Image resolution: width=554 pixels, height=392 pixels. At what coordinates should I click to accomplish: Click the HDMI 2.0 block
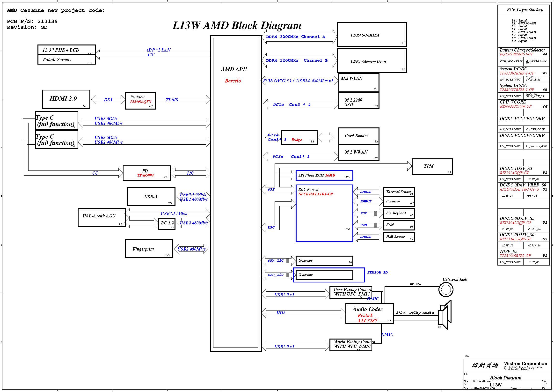coord(66,99)
